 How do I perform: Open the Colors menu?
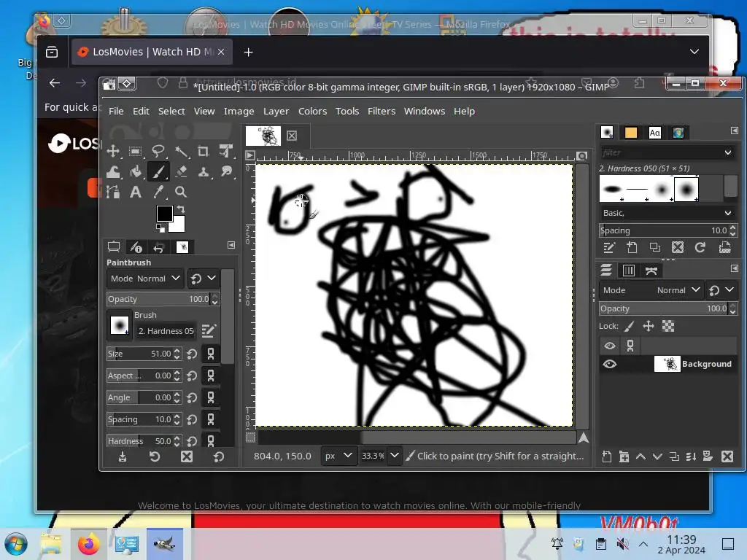(x=312, y=111)
